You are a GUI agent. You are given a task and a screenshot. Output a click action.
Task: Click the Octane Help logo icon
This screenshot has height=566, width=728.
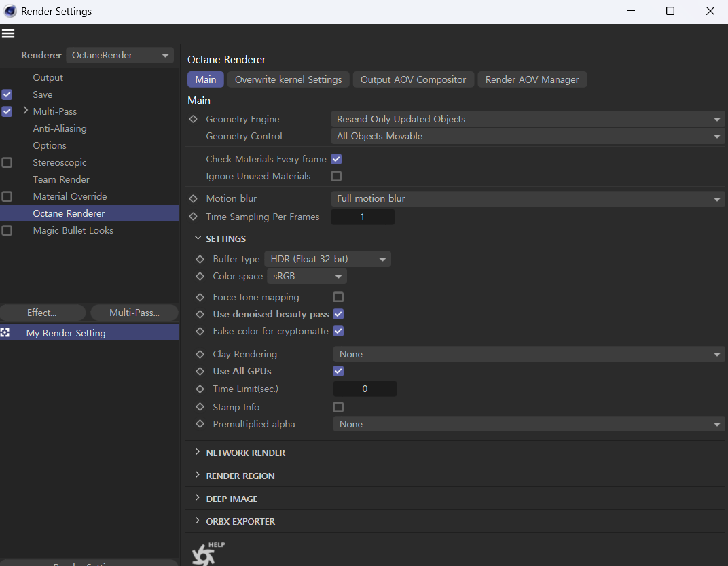(x=207, y=554)
